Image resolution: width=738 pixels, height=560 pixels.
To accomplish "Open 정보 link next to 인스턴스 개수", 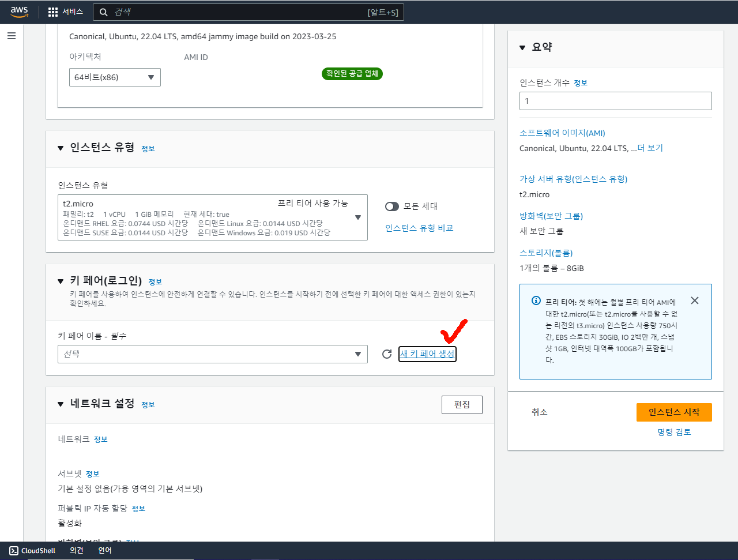I will tap(581, 83).
